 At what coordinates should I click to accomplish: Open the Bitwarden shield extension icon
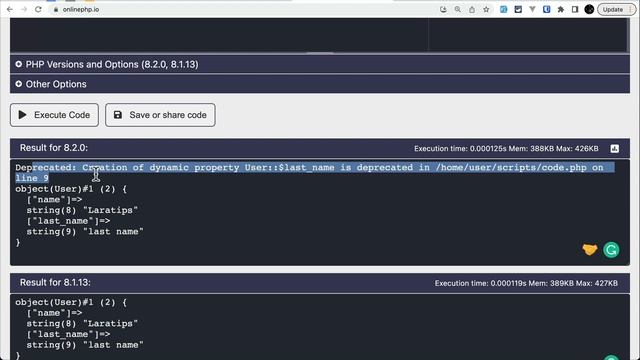coord(547,9)
